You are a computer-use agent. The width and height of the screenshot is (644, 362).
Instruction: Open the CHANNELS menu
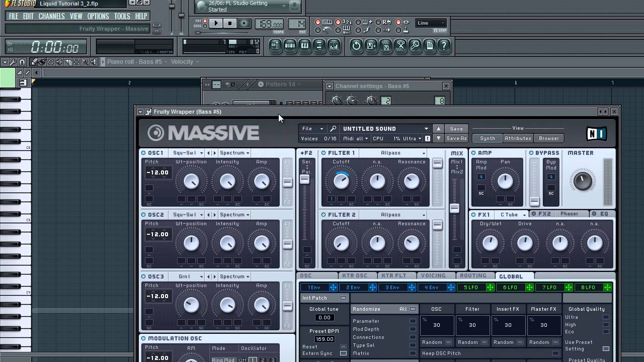point(51,16)
